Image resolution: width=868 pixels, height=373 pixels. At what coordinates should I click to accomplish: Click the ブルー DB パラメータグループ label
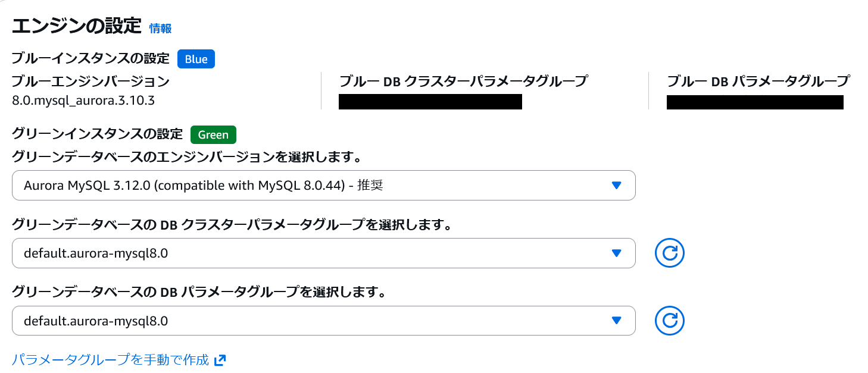coord(758,81)
